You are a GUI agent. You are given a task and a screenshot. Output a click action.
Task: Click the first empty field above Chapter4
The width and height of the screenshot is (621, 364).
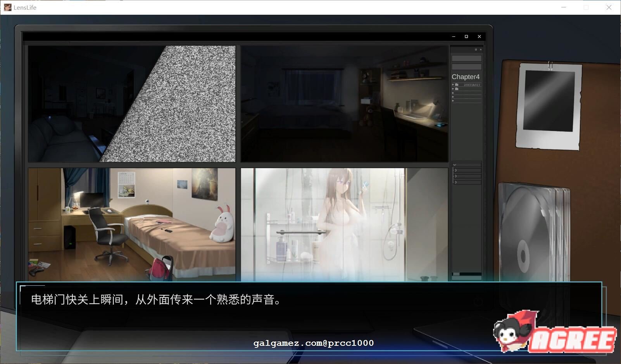click(x=466, y=58)
